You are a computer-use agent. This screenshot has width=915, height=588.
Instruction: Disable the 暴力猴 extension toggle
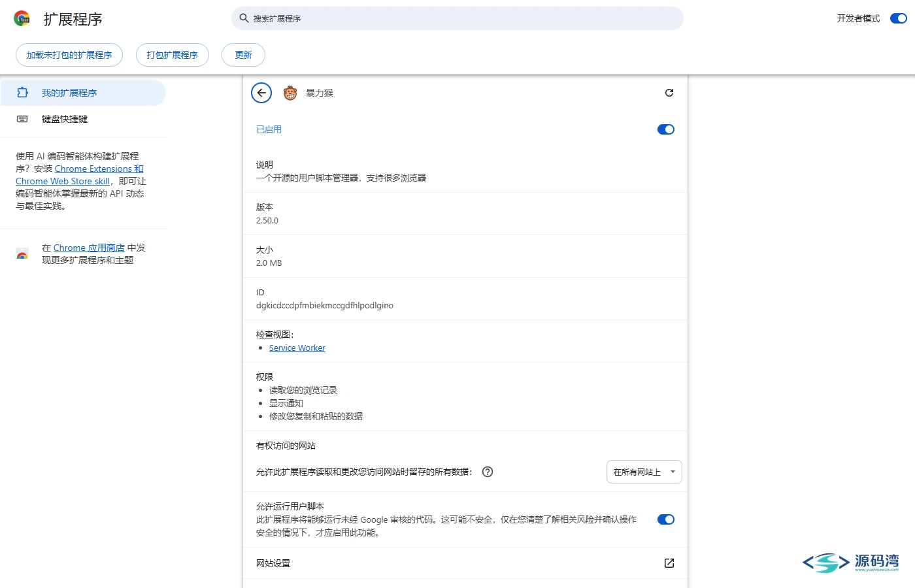[666, 129]
